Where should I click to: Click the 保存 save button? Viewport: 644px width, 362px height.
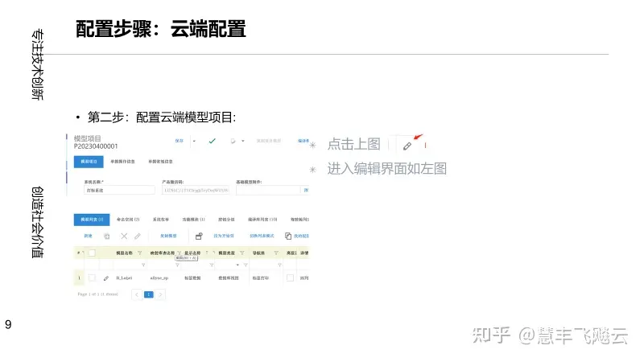tap(179, 141)
